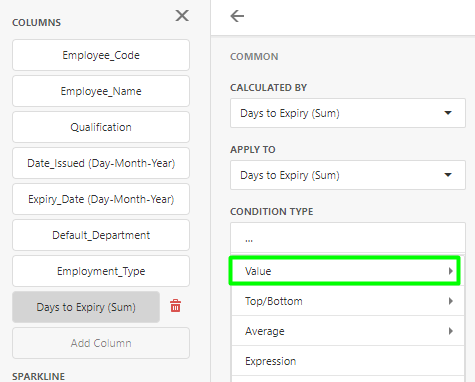Click the Condition Type field showing ellipsis
Viewport: 475px width, 382px height.
(x=348, y=238)
